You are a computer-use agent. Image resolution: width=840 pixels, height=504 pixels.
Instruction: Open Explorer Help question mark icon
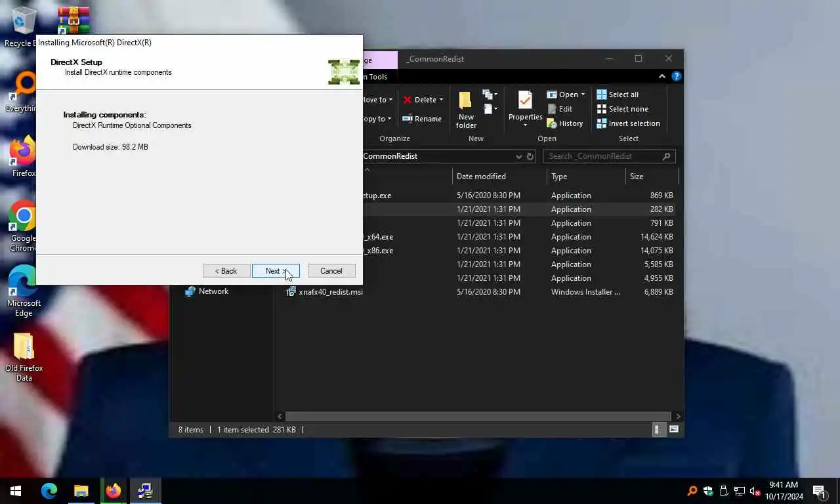(676, 77)
